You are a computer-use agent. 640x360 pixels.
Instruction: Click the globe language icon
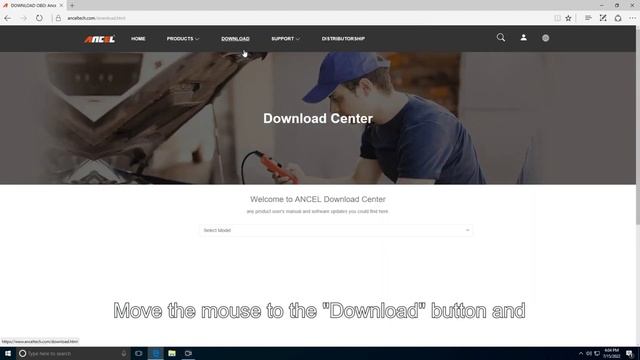coord(545,38)
